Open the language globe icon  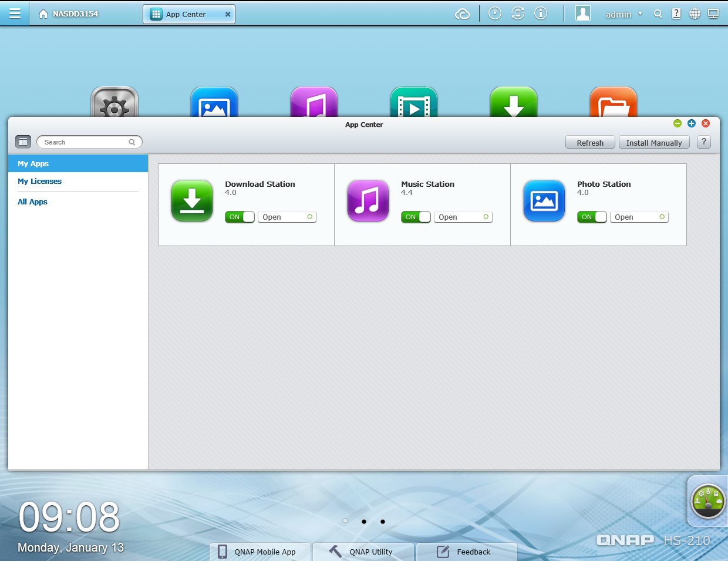[x=695, y=14]
